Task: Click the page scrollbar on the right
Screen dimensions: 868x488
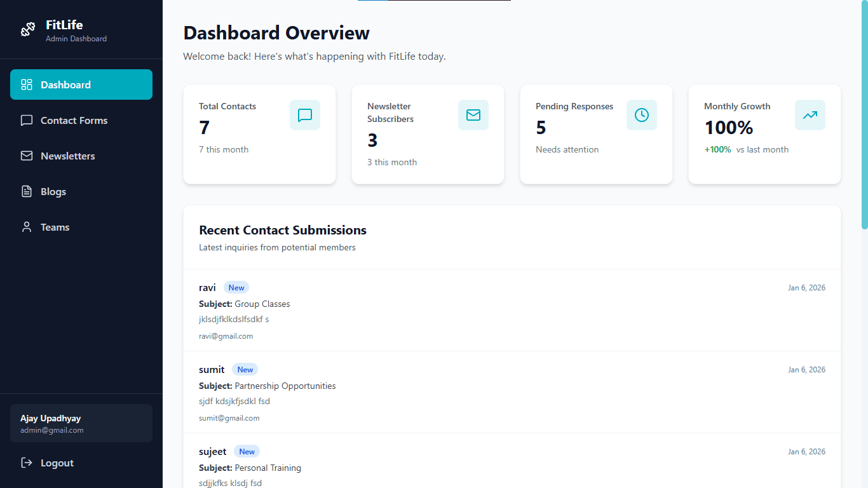Action: [863, 114]
